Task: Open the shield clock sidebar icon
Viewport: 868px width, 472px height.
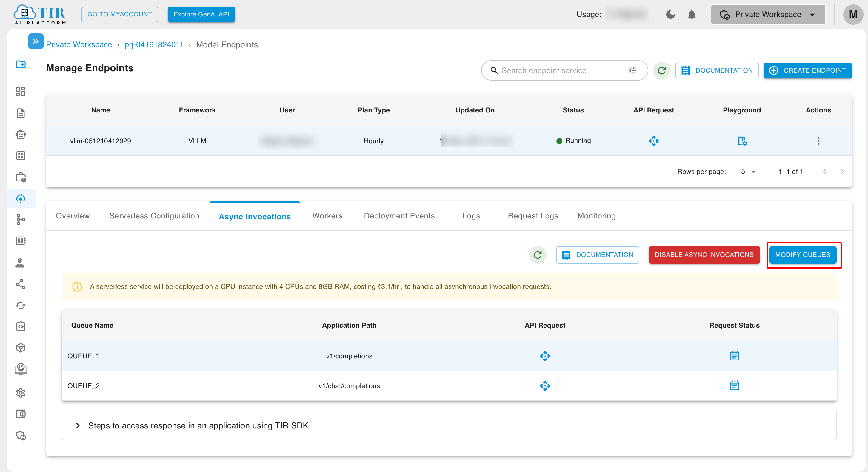Action: (21, 436)
